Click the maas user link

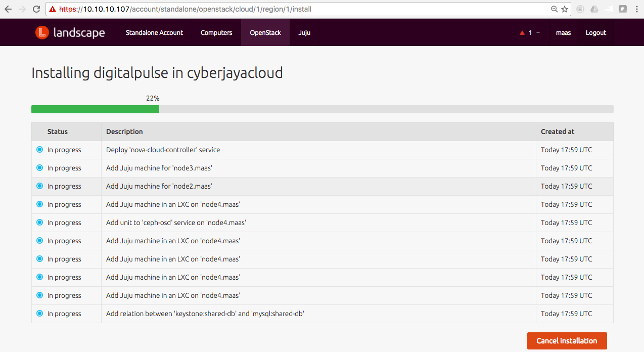coord(563,32)
